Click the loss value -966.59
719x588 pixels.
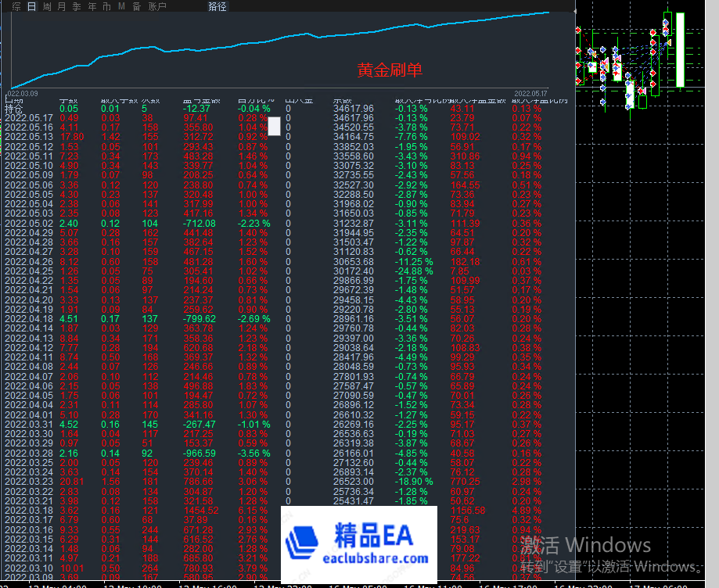(x=199, y=454)
